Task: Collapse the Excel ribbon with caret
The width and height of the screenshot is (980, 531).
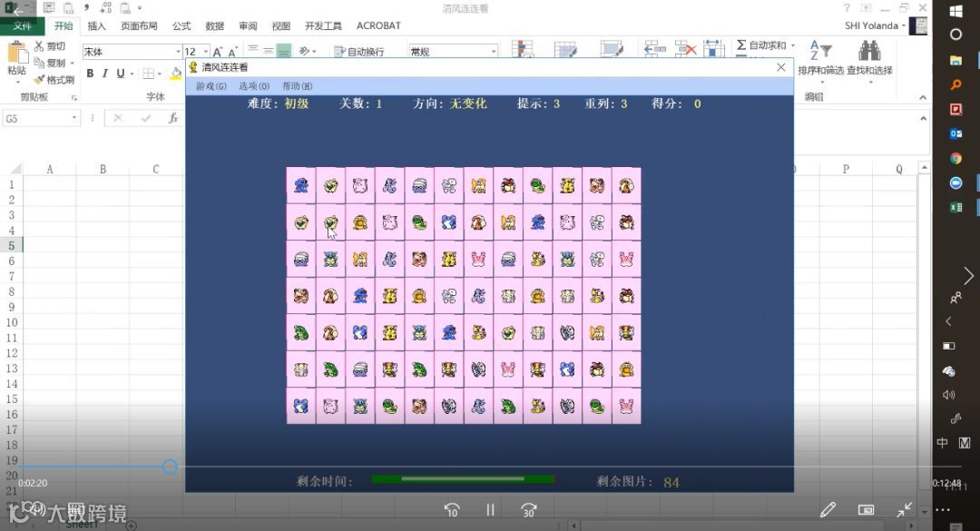Action: [923, 97]
